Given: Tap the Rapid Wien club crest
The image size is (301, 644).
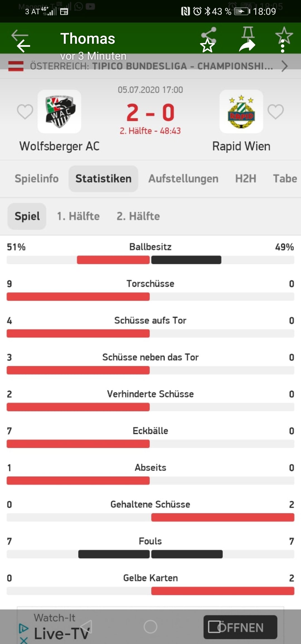Looking at the screenshot, I should [x=241, y=111].
